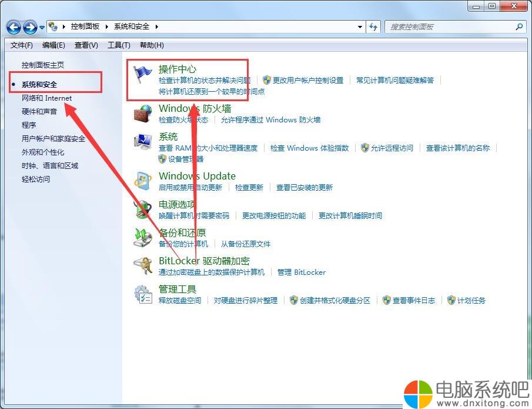
Task: Click 从备份还原文件 link
Action: coord(245,244)
